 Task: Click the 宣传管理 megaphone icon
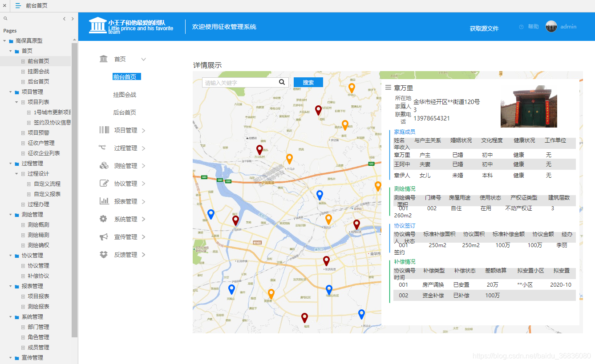pyautogui.click(x=104, y=237)
